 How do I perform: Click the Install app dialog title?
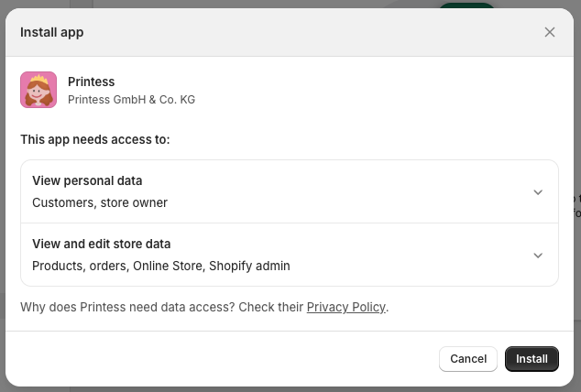[52, 32]
